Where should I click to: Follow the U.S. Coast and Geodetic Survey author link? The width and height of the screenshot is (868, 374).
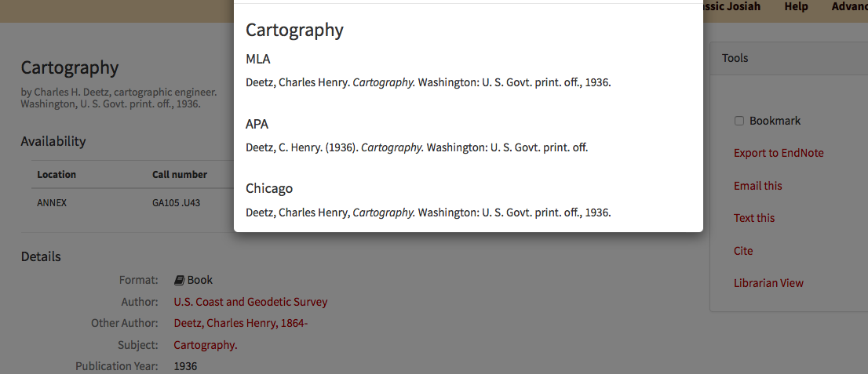[x=250, y=302]
